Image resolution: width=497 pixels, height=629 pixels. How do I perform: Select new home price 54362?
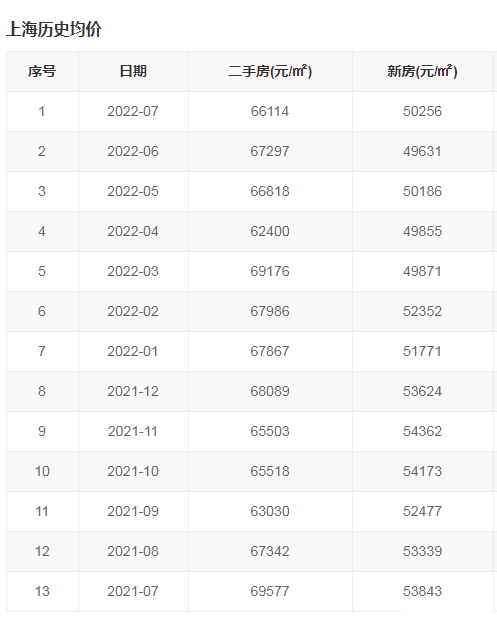click(x=422, y=431)
